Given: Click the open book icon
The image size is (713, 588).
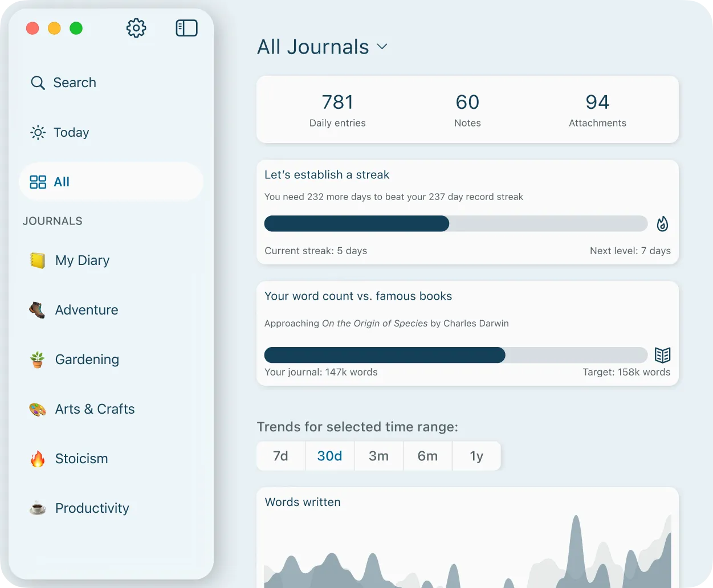Looking at the screenshot, I should click(662, 355).
